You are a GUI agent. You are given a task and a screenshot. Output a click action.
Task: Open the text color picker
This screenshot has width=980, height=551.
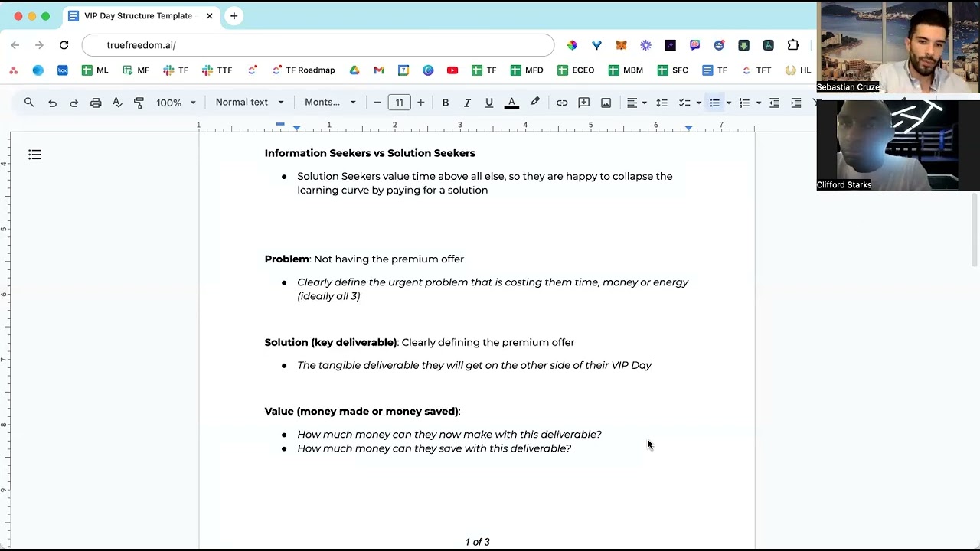pos(511,103)
